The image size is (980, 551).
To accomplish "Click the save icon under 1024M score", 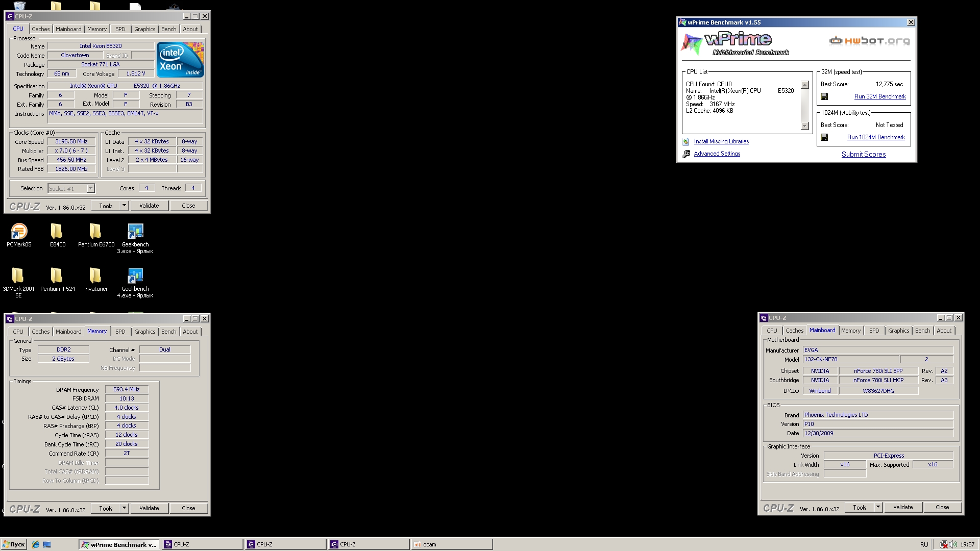I will click(824, 137).
